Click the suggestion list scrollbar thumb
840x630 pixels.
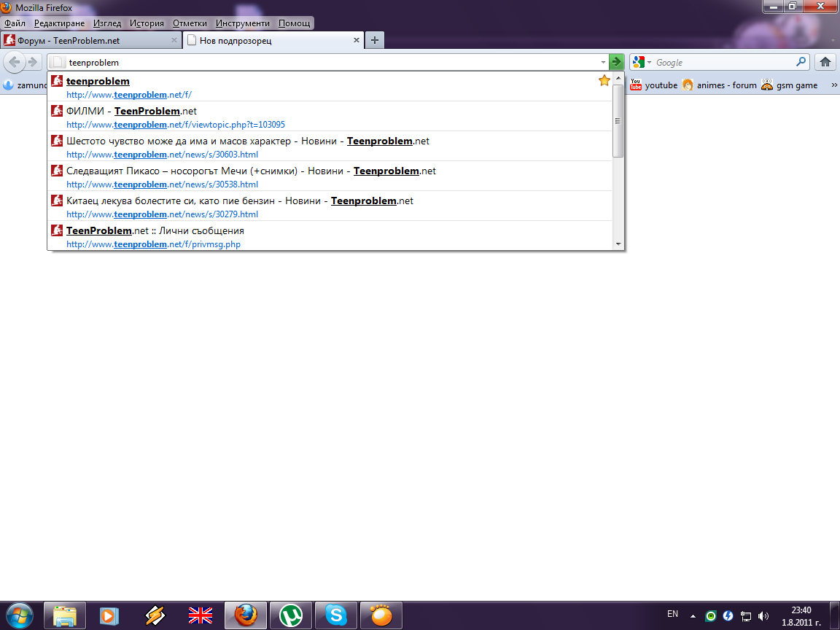click(618, 120)
